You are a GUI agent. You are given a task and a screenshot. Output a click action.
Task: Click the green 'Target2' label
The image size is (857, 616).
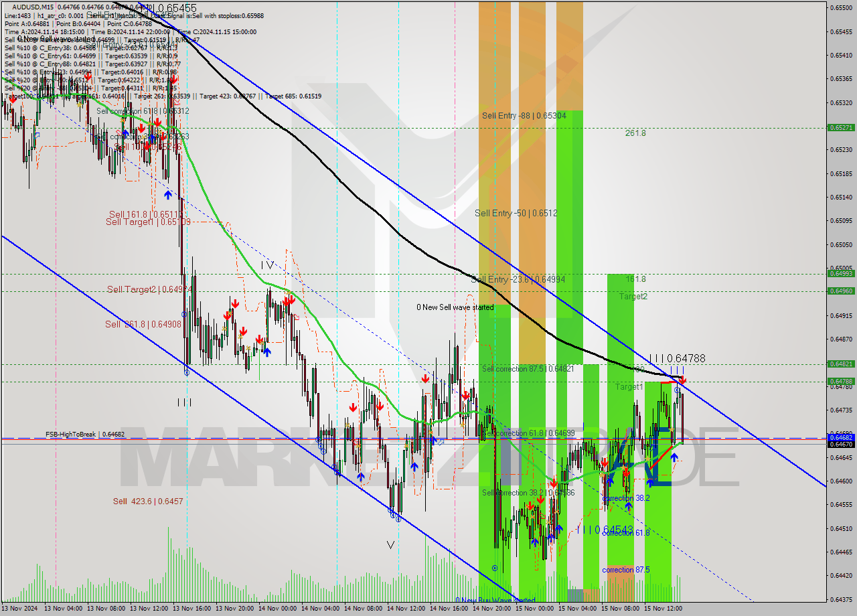633,296
